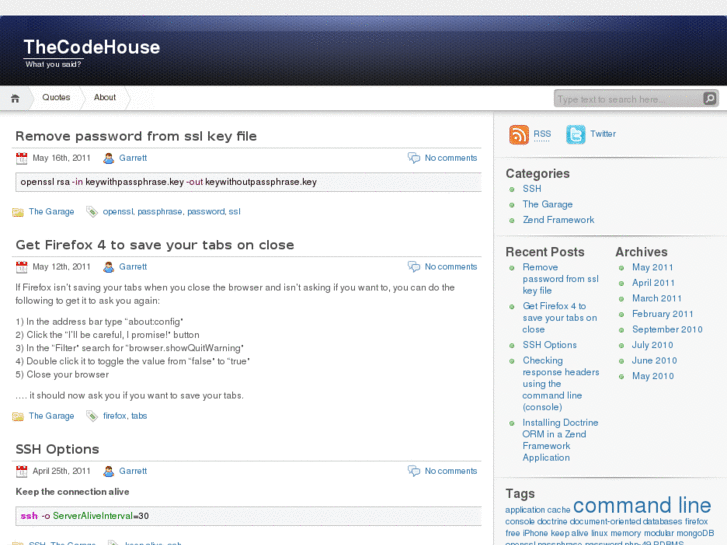This screenshot has width=727, height=545.
Task: Click the RSS text link
Action: 542,134
